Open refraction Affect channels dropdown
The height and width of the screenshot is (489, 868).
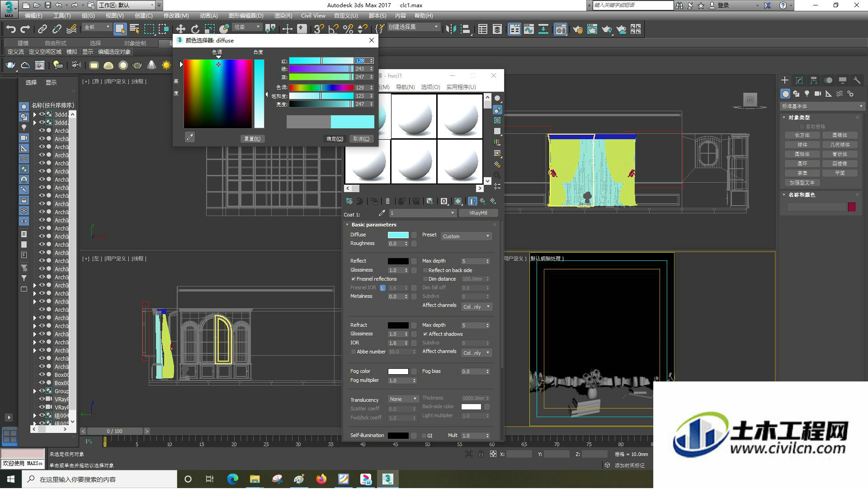[476, 353]
